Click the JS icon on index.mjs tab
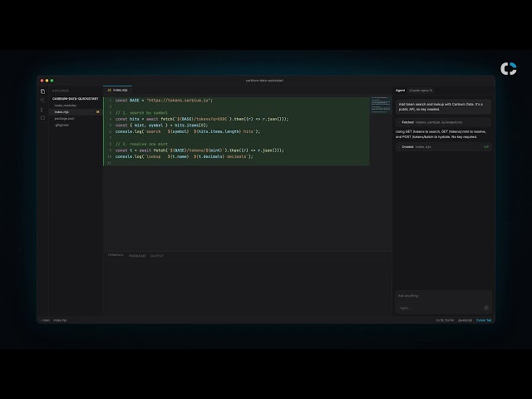 pos(109,91)
